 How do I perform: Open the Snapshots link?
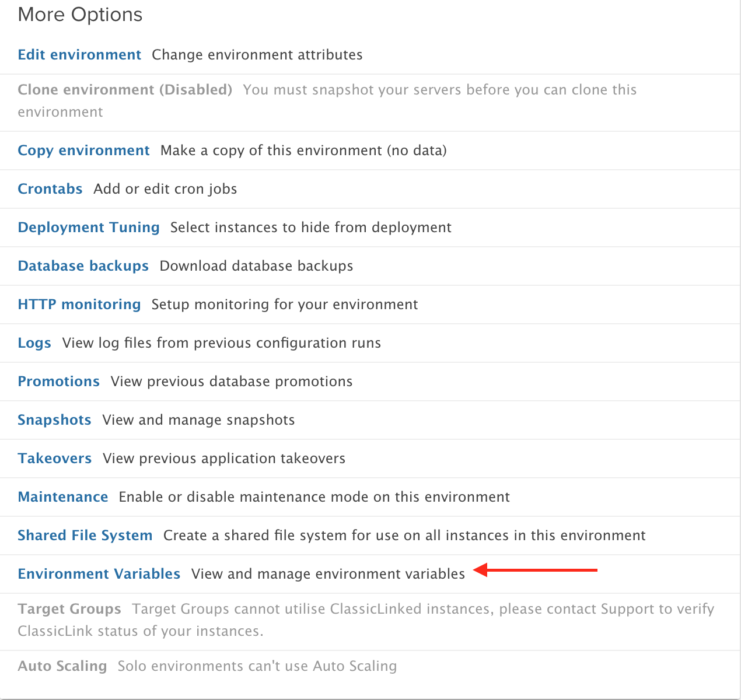[x=54, y=420]
